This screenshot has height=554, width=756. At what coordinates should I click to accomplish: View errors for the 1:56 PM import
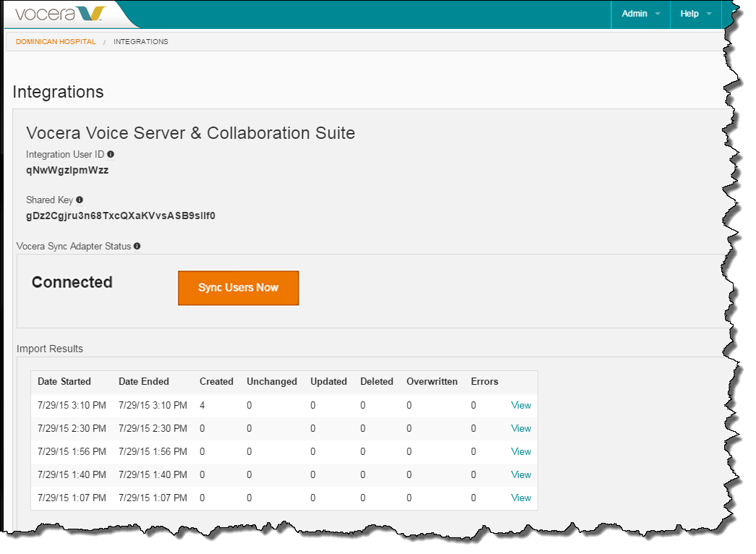[x=521, y=451]
